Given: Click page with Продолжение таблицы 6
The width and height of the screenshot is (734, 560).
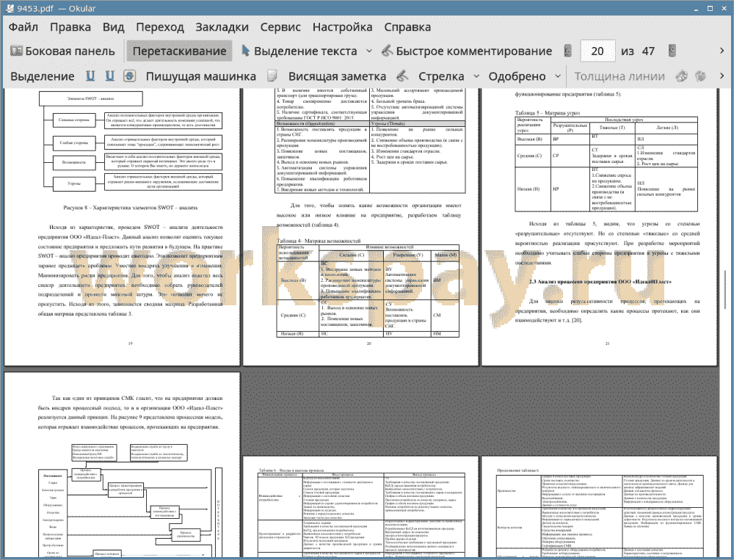Looking at the screenshot, I should tap(599, 507).
